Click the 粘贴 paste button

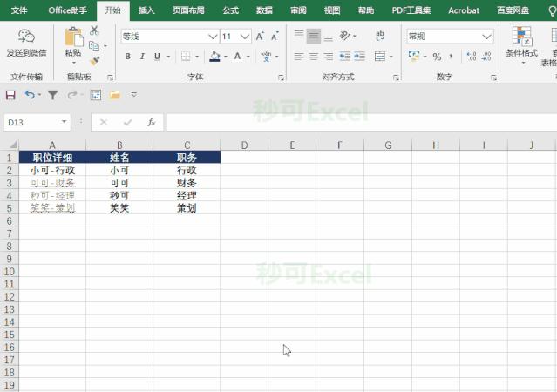point(73,45)
